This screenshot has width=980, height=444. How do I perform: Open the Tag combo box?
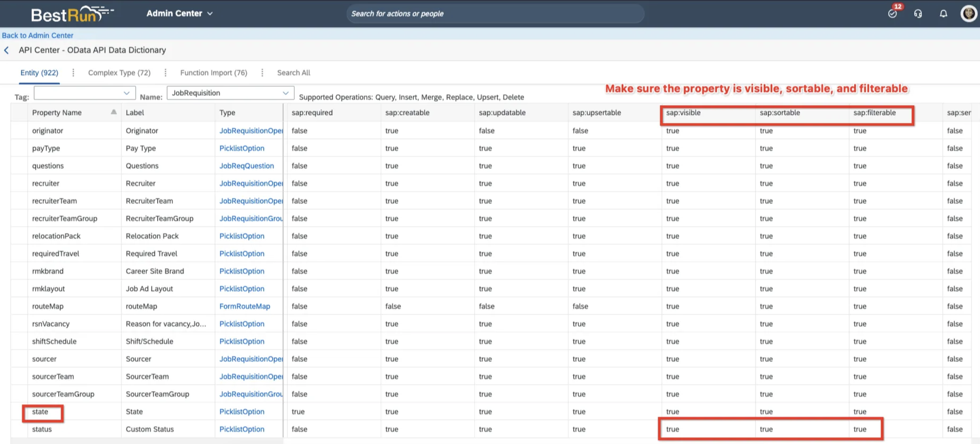[x=85, y=93]
